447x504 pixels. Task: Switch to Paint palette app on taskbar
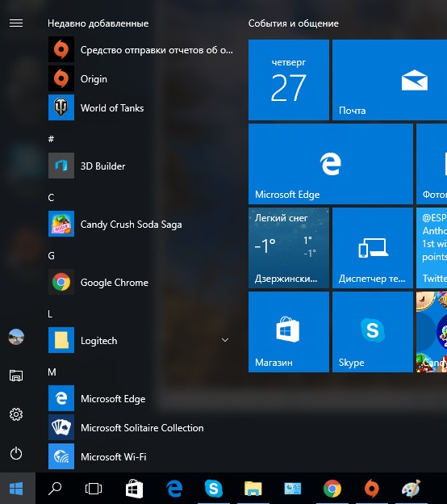pos(411,489)
